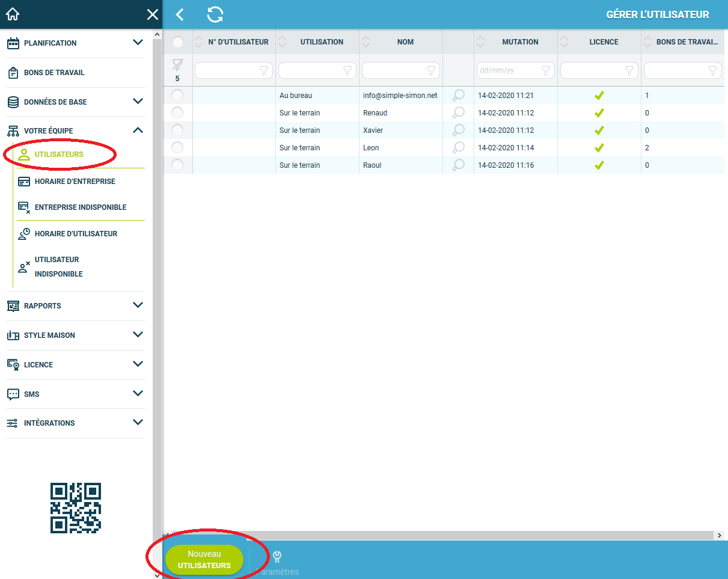The height and width of the screenshot is (579, 728).
Task: Open details magnifier for Xavier
Action: coord(459,130)
